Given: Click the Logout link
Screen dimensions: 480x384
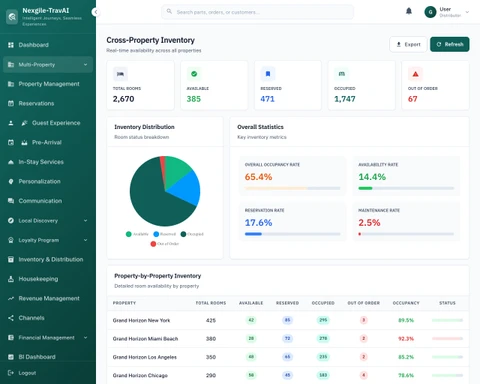Looking at the screenshot, I should pyautogui.click(x=27, y=373).
